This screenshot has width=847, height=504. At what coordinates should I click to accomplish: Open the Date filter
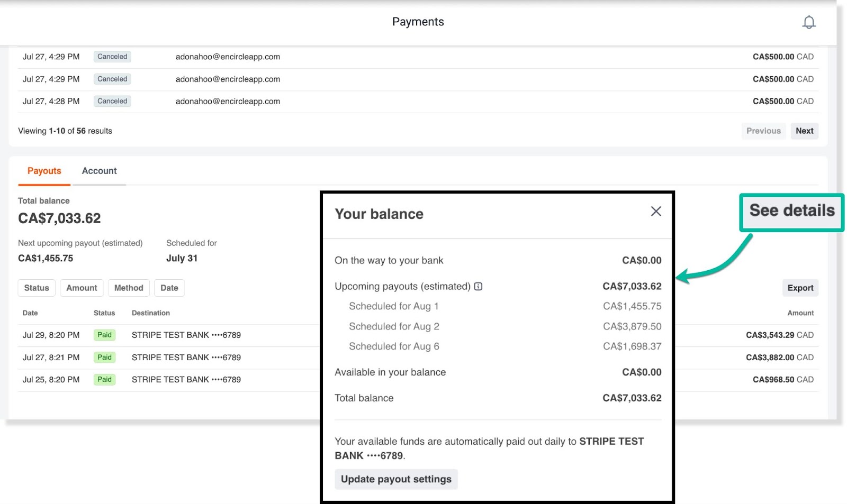[169, 288]
